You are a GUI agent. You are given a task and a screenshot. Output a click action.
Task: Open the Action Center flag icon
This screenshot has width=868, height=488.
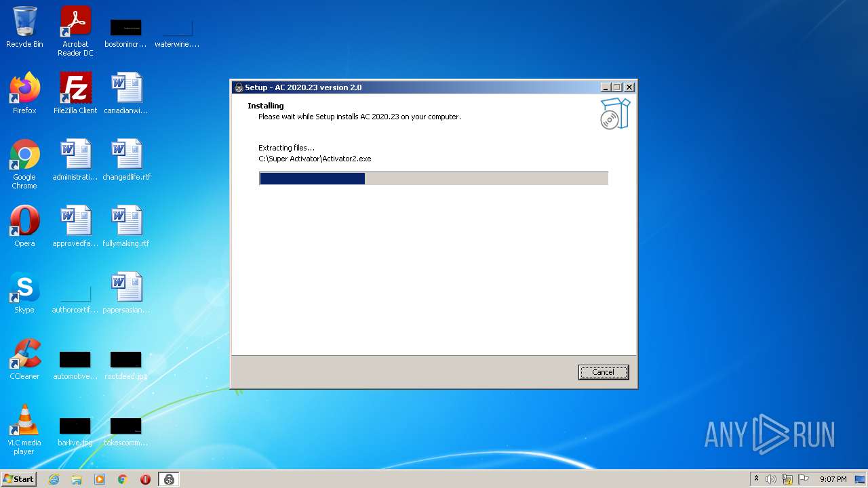(804, 479)
